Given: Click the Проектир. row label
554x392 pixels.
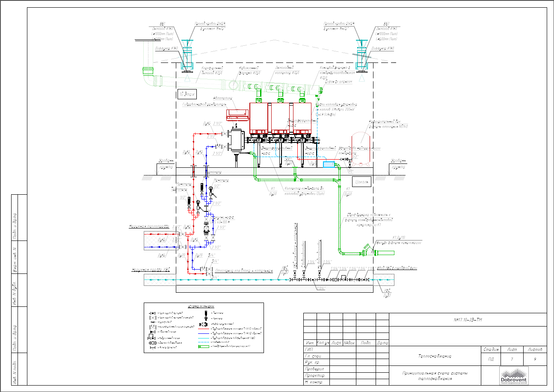Looking at the screenshot, I should click(315, 375).
